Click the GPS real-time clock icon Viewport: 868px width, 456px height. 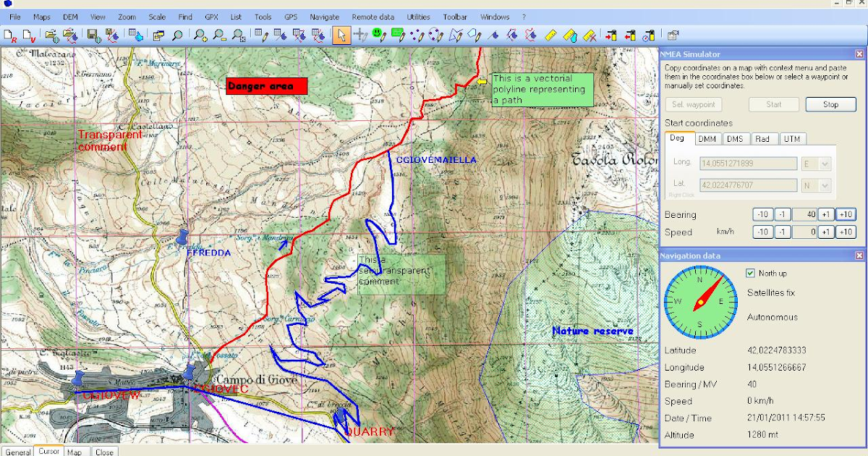tap(648, 34)
